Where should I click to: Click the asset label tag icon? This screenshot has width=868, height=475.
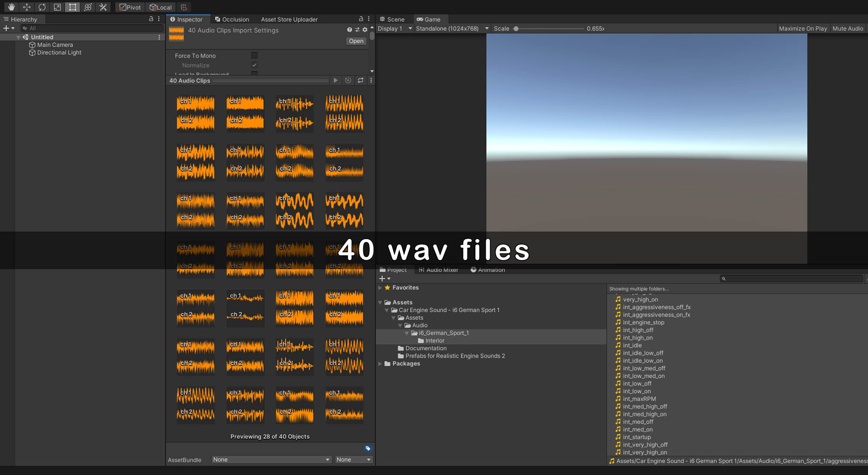point(368,448)
